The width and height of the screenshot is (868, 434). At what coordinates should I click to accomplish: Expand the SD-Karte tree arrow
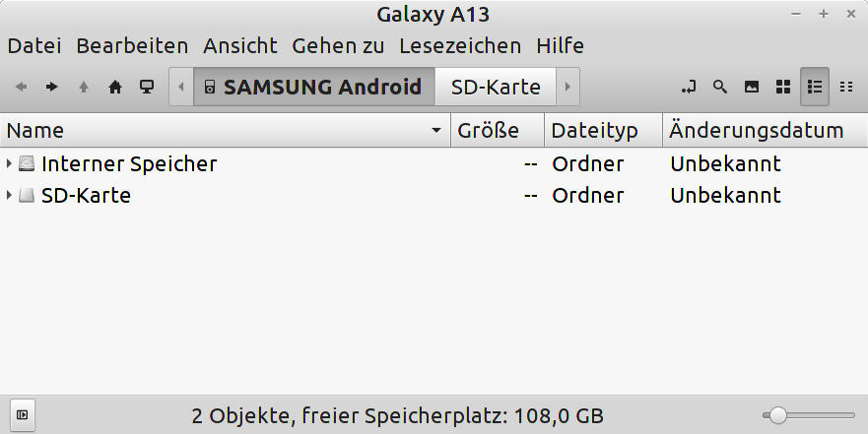click(9, 195)
